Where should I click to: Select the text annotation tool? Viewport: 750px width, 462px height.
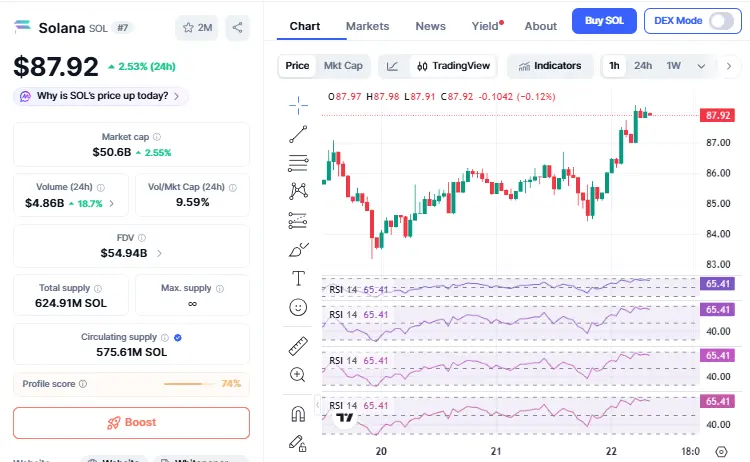[298, 278]
